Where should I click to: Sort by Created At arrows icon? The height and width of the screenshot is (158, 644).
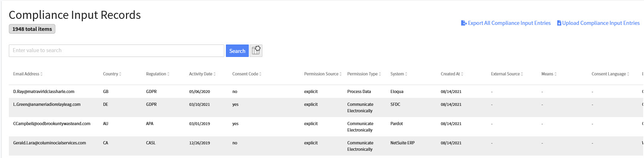[x=462, y=74]
